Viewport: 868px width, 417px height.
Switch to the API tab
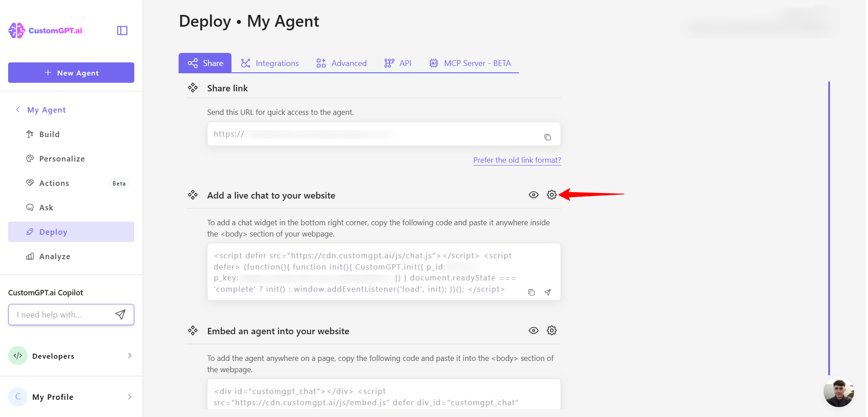[398, 63]
